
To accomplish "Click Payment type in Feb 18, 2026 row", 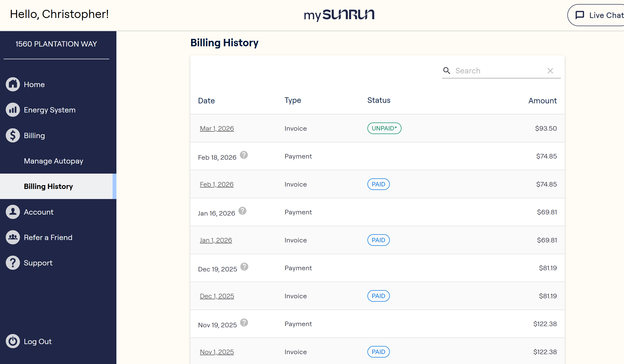I will point(298,156).
